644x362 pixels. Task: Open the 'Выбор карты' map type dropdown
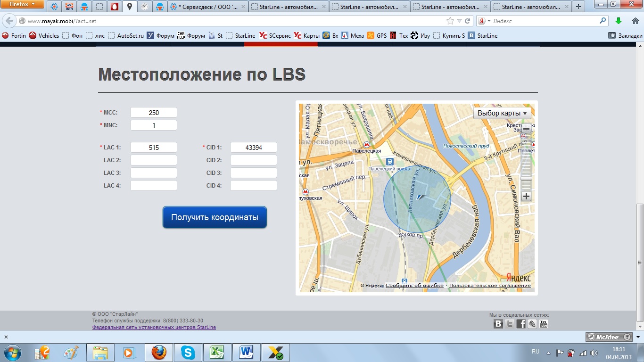(x=503, y=113)
